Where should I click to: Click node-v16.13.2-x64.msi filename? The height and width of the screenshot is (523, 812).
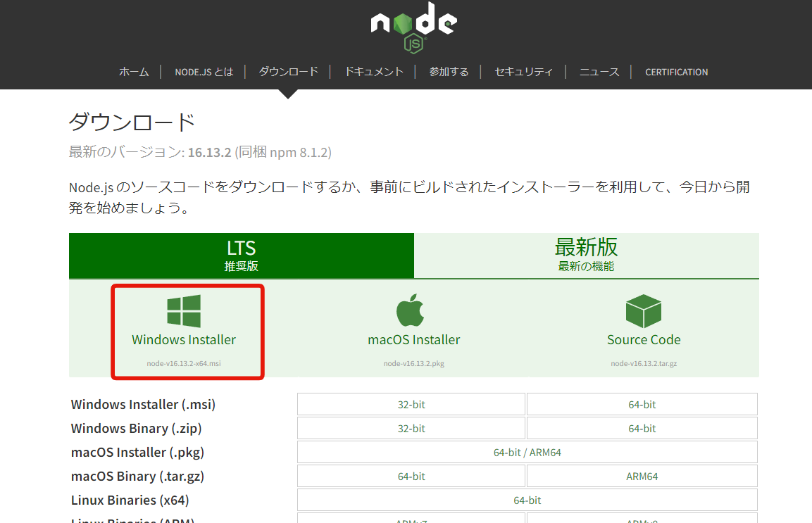pos(184,363)
